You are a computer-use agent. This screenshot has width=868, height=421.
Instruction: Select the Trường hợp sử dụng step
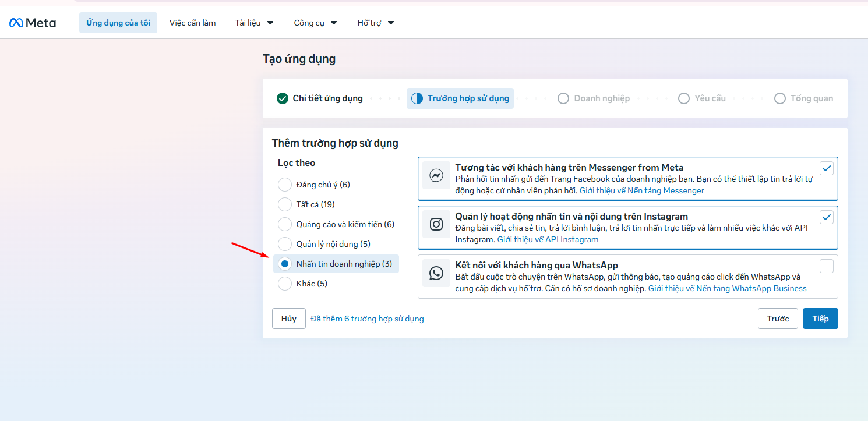(460, 98)
